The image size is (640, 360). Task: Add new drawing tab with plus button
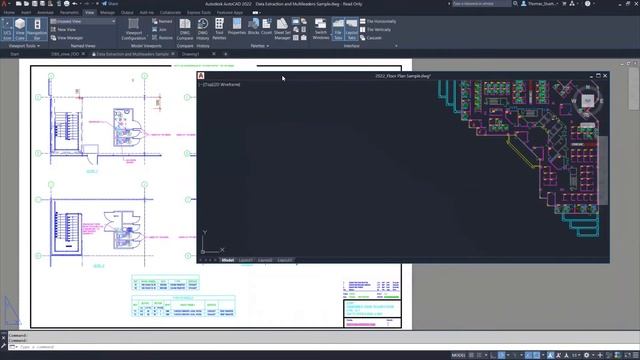pos(226,54)
